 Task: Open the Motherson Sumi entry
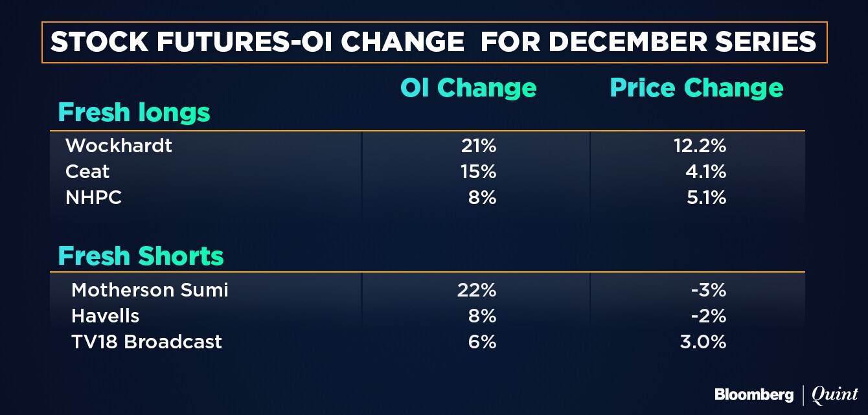coord(150,289)
